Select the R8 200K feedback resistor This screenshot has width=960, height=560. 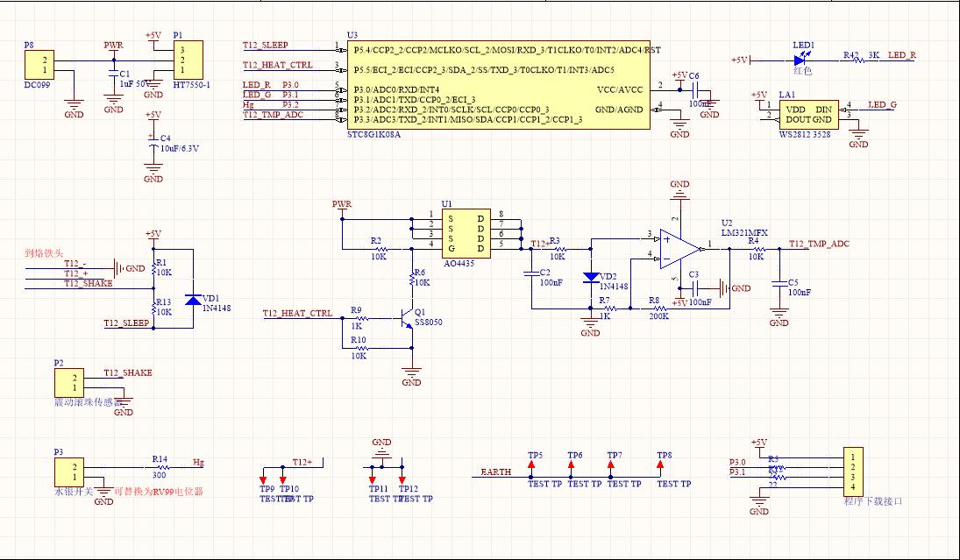click(x=655, y=309)
